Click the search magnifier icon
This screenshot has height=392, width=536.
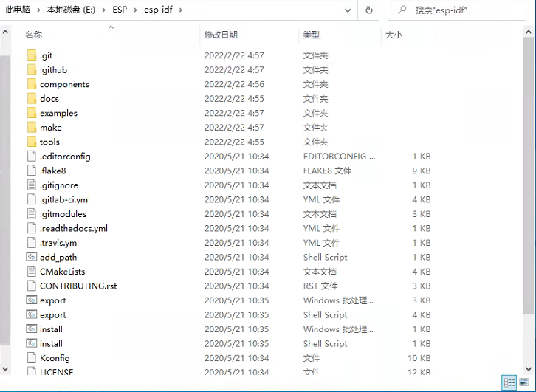402,10
